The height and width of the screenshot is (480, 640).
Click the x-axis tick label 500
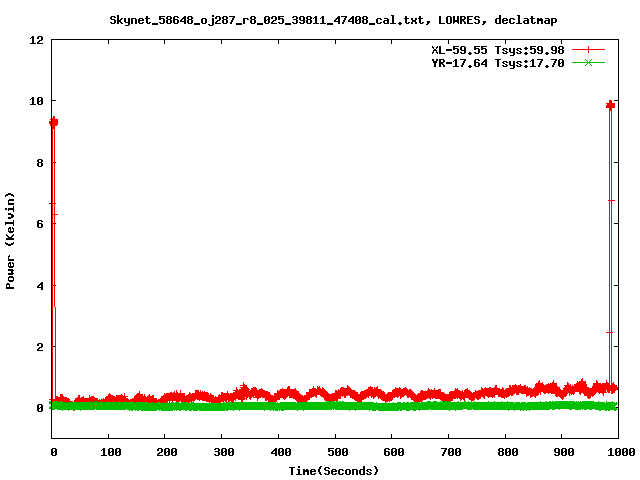pos(337,452)
